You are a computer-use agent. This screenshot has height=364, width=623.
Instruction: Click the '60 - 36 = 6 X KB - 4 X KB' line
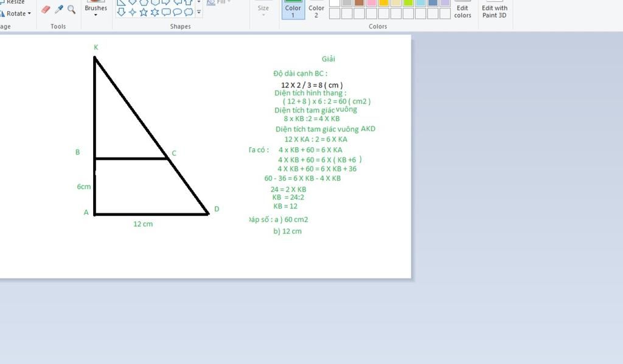tap(302, 178)
